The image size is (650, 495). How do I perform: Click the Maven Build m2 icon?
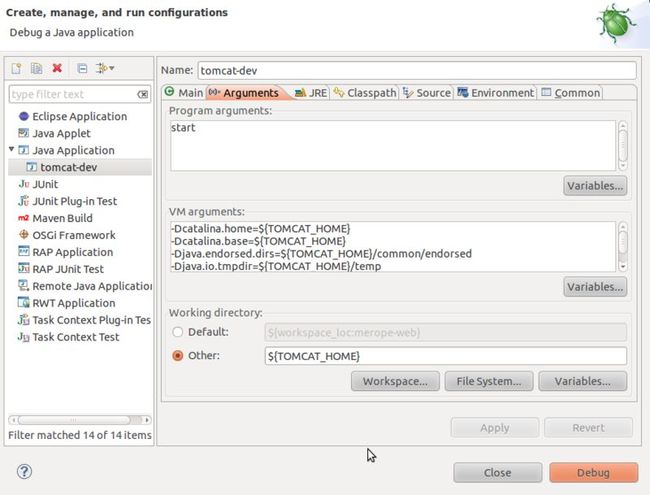click(24, 218)
